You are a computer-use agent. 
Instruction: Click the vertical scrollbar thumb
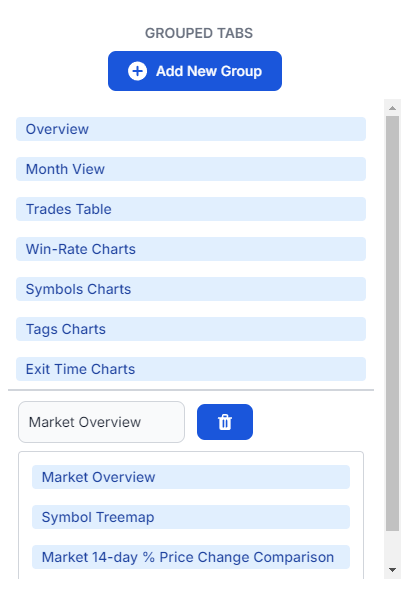[x=392, y=323]
